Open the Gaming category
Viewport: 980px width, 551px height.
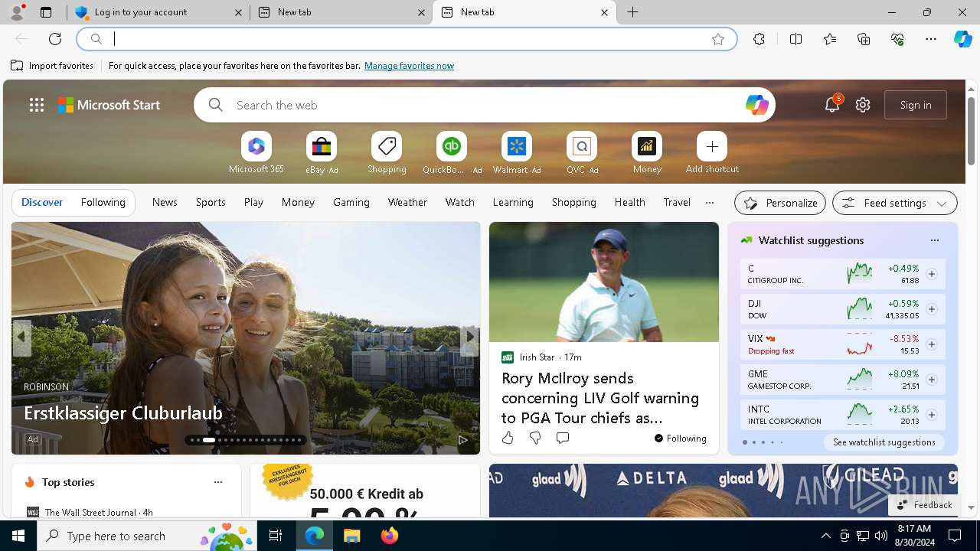click(x=351, y=203)
